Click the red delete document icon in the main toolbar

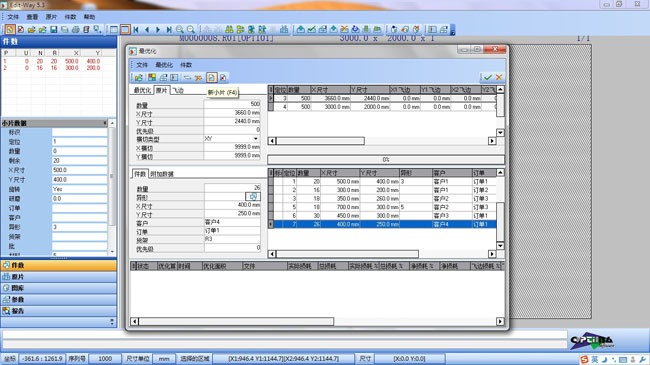tap(21, 29)
